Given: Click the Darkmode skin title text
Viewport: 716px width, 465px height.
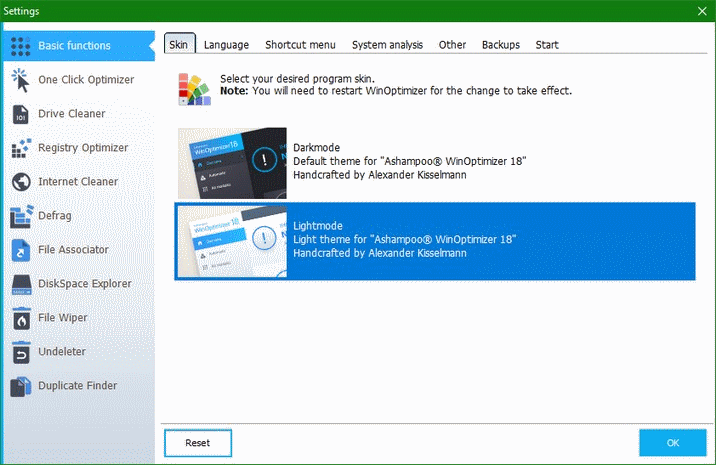Looking at the screenshot, I should 316,148.
